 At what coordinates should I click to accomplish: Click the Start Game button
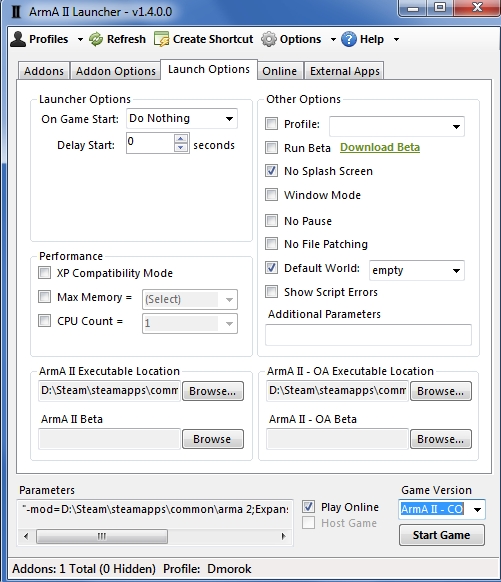pos(442,535)
